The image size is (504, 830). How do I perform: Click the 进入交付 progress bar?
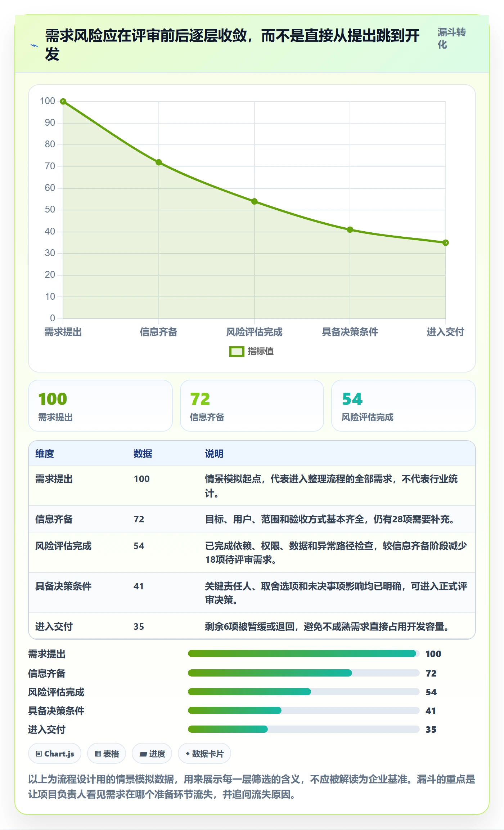[x=304, y=729]
